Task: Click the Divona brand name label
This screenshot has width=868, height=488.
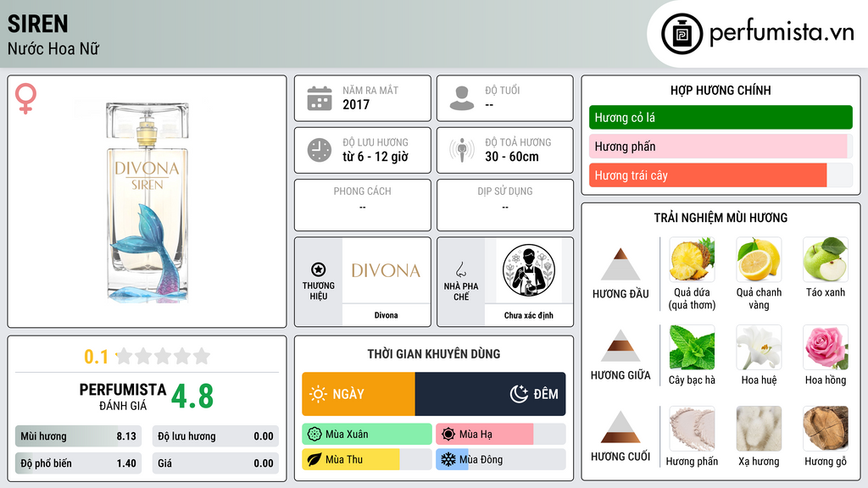Action: (386, 315)
